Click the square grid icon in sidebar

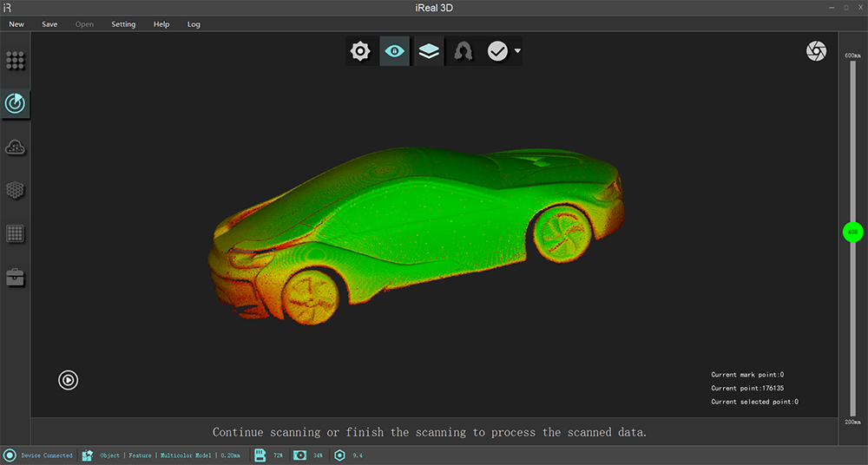click(16, 233)
